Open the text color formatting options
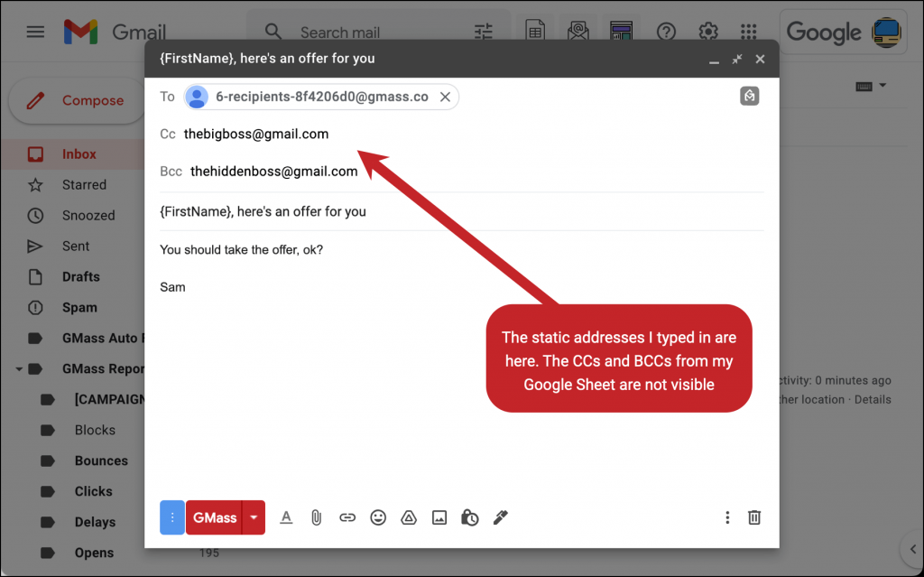924x577 pixels. coord(286,517)
